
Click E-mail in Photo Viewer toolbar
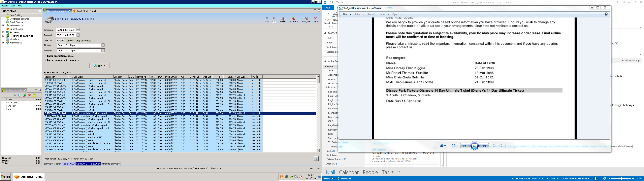coord(371,14)
